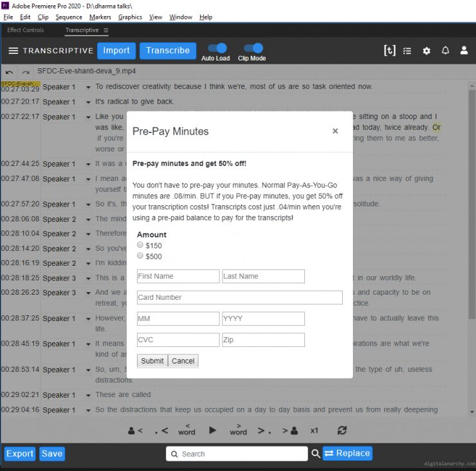The image size is (476, 471).
Task: Switch to the Effect Controls tab
Action: click(25, 30)
